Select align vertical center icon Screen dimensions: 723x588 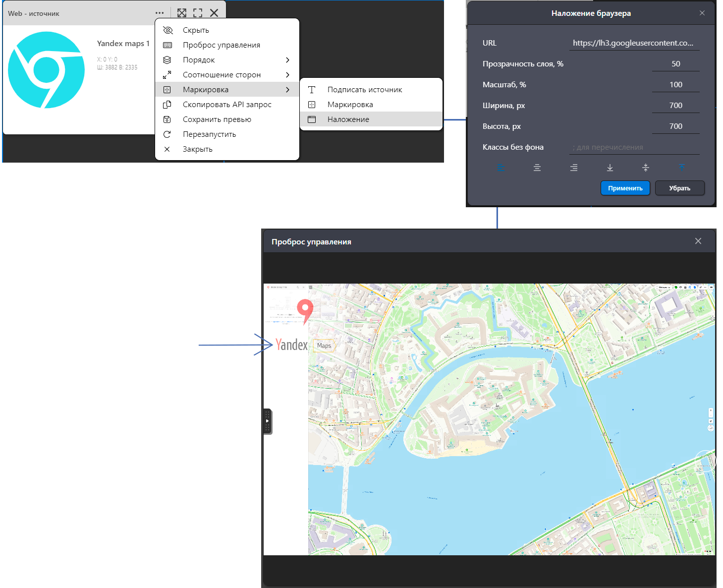pos(646,168)
